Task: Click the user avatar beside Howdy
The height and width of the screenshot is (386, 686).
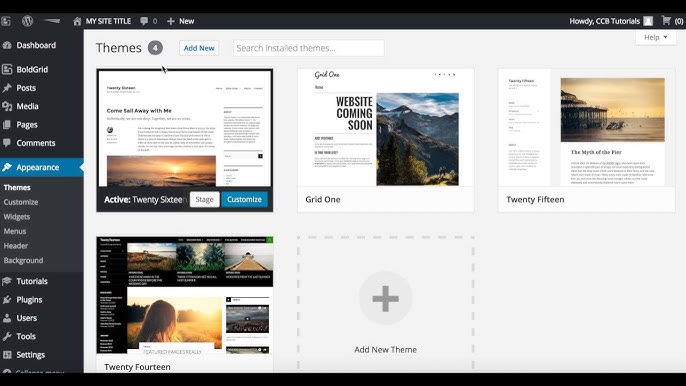Action: click(x=648, y=21)
